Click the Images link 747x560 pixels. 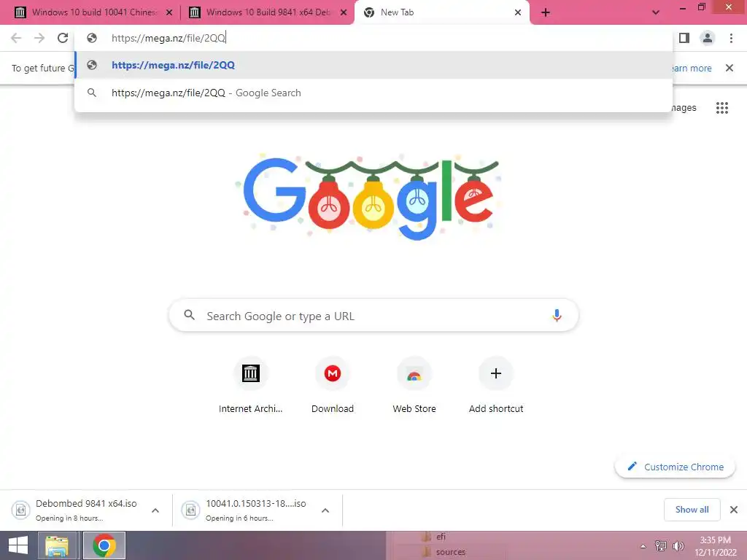[x=684, y=108]
